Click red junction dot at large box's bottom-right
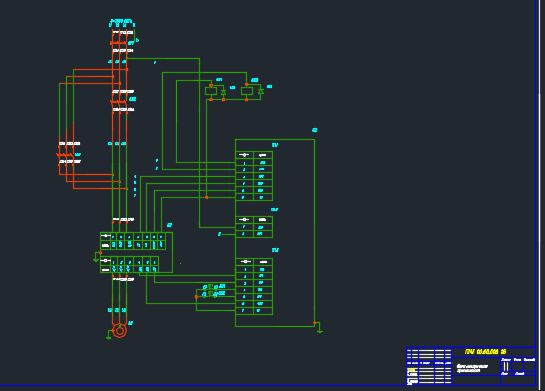The height and width of the screenshot is (391, 545). click(x=315, y=323)
